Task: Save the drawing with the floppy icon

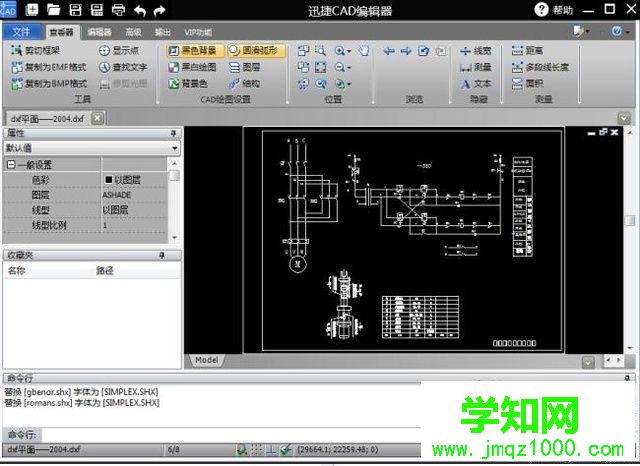Action: 75,9
